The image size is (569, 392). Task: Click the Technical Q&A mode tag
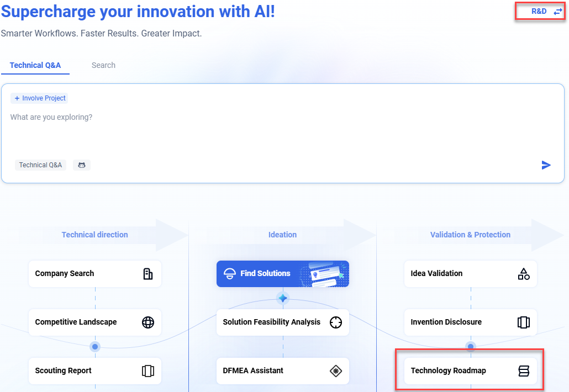point(40,165)
